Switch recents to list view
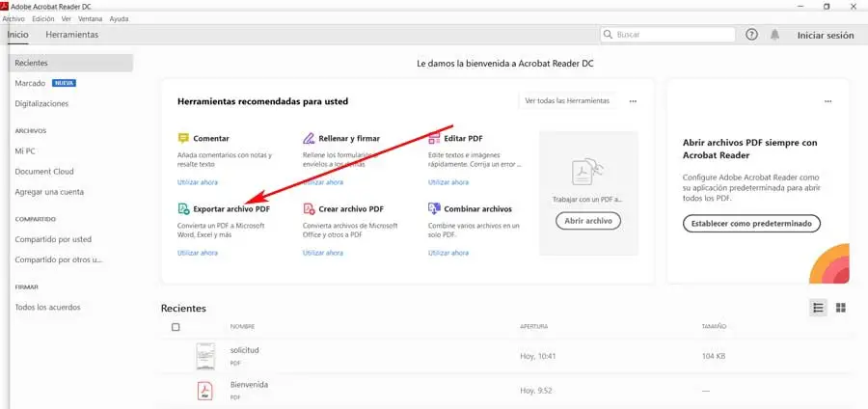 pos(818,308)
